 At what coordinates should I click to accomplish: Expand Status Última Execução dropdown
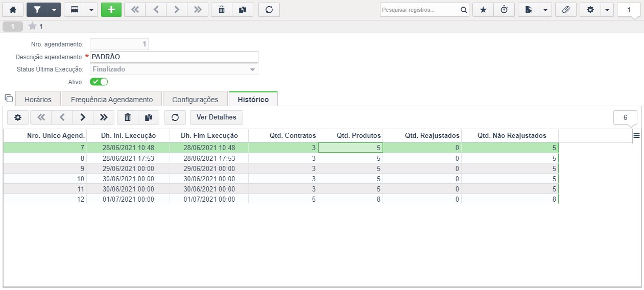[x=252, y=69]
